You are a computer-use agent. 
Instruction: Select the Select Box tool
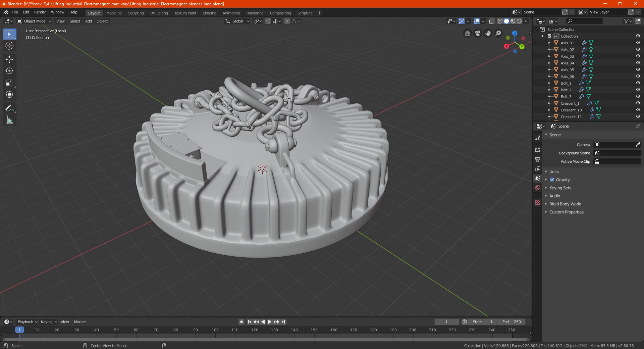point(9,34)
